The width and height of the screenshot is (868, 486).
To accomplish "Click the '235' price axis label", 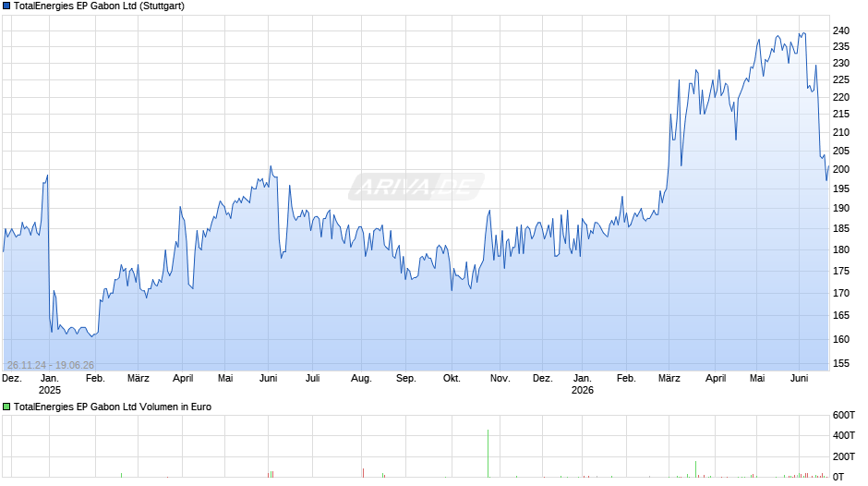I will [x=841, y=47].
